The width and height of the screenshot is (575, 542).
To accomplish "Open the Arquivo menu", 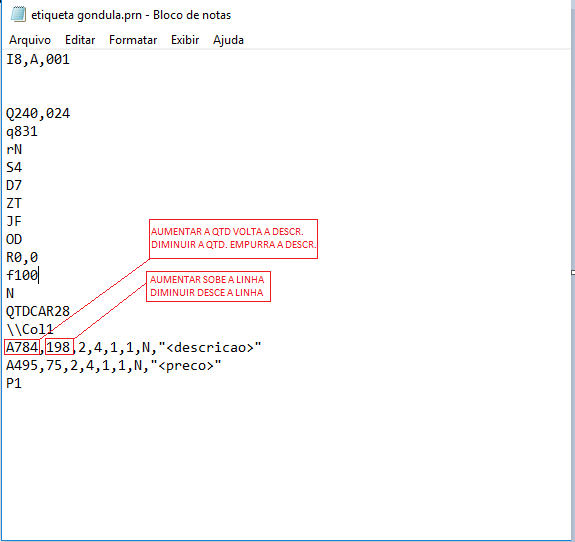I will coord(30,40).
